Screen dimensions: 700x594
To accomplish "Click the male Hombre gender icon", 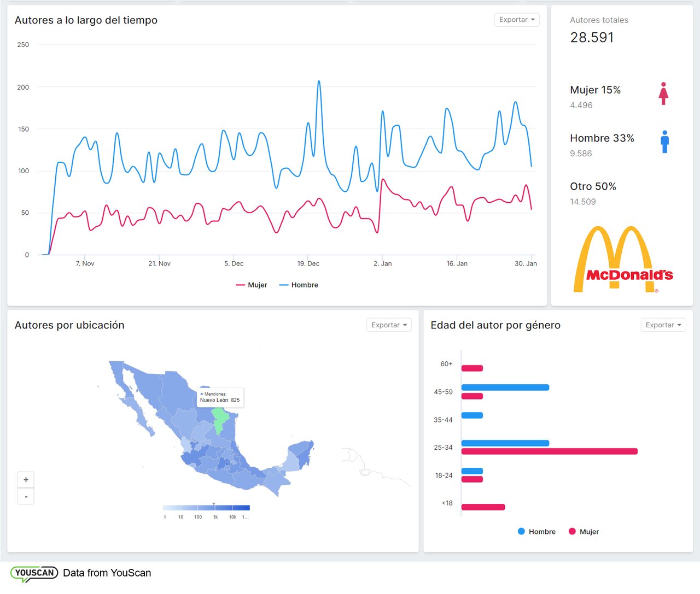I will pyautogui.click(x=664, y=142).
